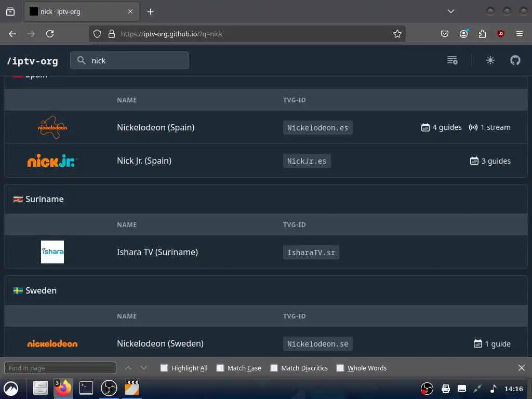The height and width of the screenshot is (399, 532).
Task: Open Nickelodeon (Spain) 4 guides
Action: click(x=441, y=128)
